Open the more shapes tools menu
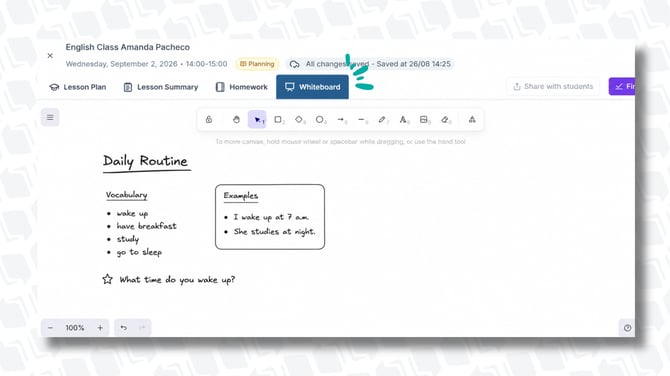This screenshot has width=670, height=376. click(x=472, y=120)
